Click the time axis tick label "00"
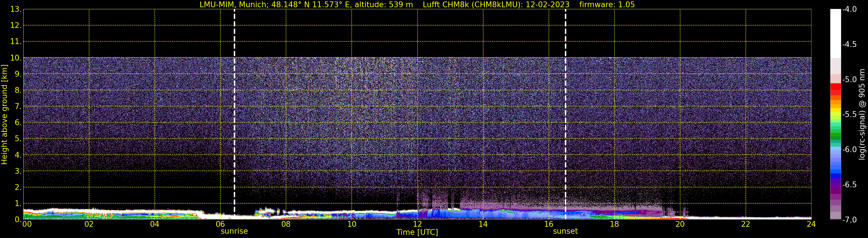Image resolution: width=868 pixels, height=238 pixels. [x=27, y=224]
